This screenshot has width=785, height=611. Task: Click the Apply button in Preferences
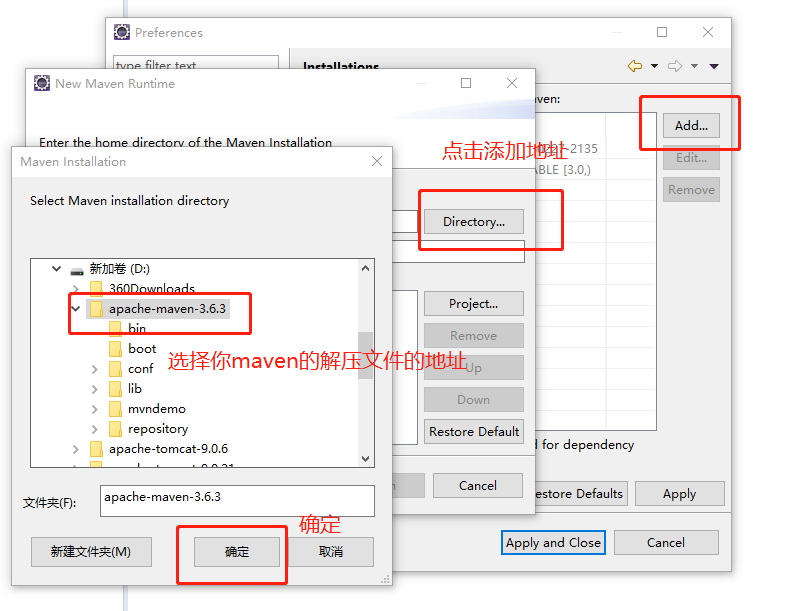[x=679, y=494]
